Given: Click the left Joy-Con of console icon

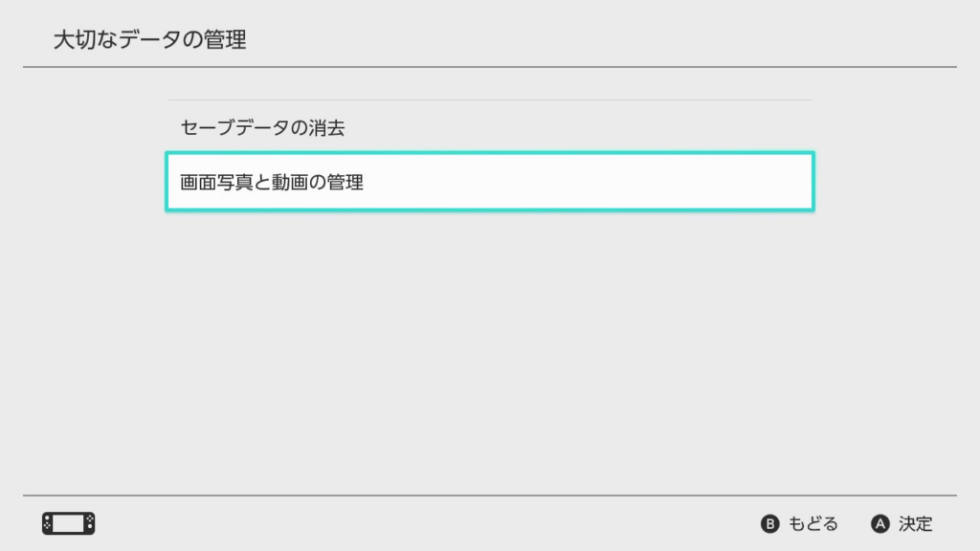Looking at the screenshot, I should coord(47,524).
